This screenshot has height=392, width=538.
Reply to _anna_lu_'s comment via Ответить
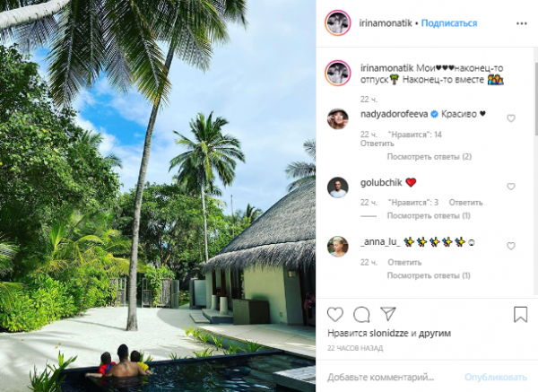tap(404, 263)
